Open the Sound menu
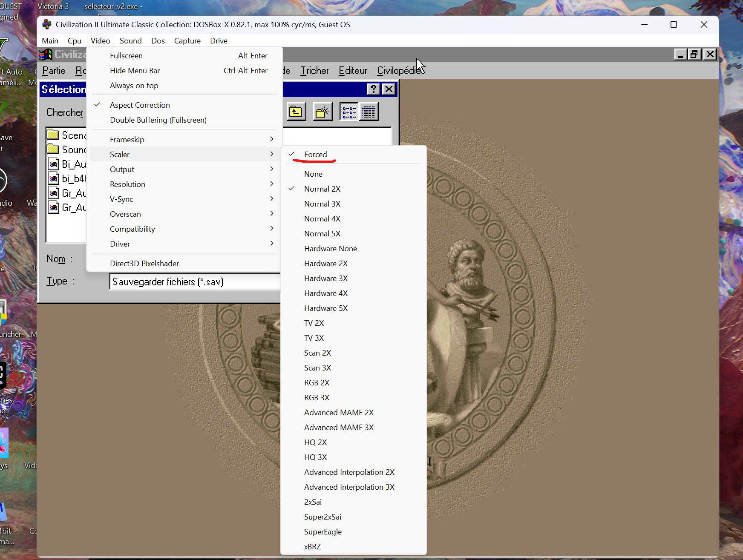 point(130,40)
